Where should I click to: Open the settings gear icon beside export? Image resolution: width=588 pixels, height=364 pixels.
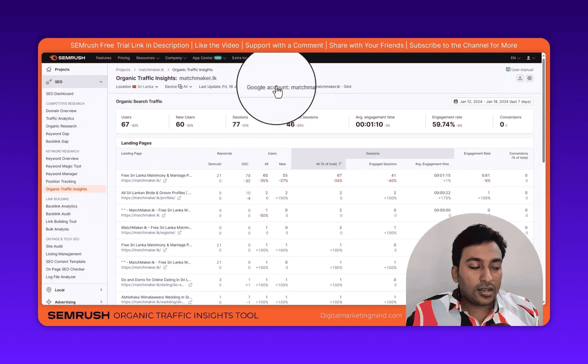click(x=530, y=78)
